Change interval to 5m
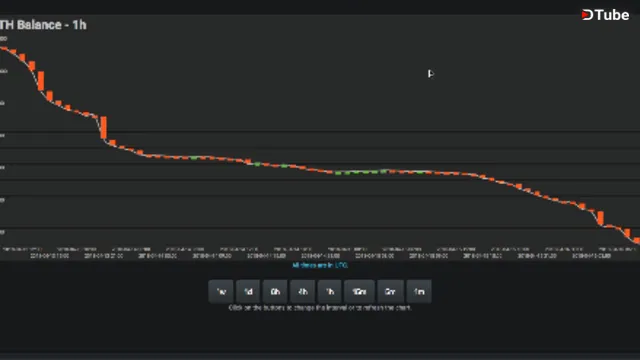Viewport: 640px width, 360px height. pos(391,291)
